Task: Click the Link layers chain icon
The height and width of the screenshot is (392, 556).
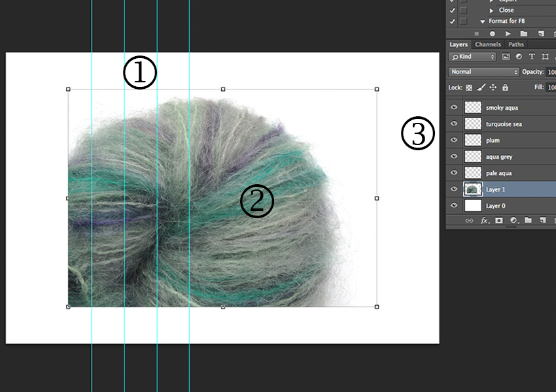Action: [x=470, y=220]
